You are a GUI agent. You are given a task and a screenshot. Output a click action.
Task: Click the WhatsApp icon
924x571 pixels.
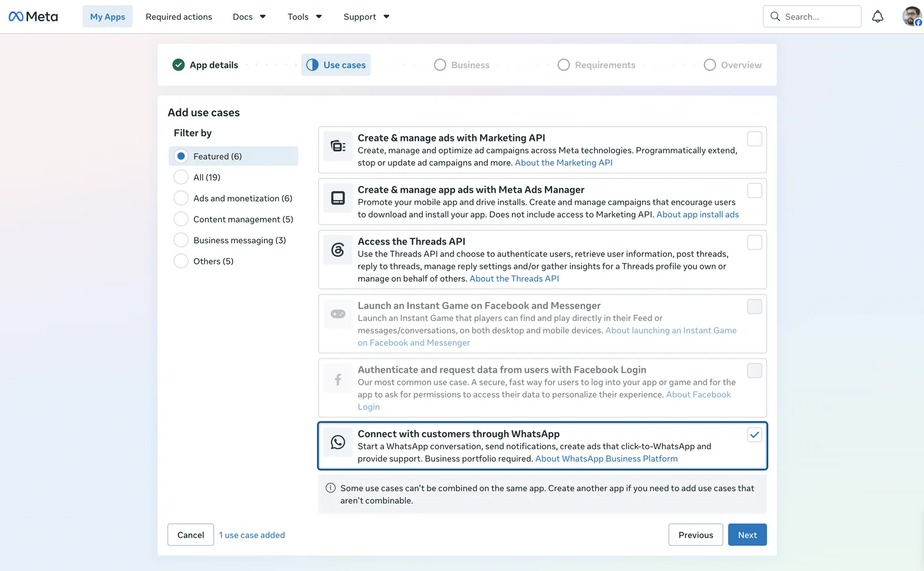(338, 442)
